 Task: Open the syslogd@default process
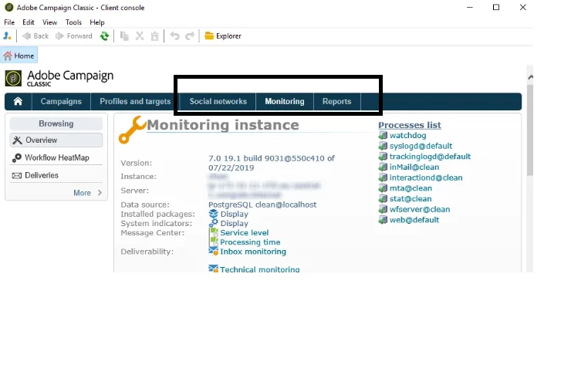point(421,146)
